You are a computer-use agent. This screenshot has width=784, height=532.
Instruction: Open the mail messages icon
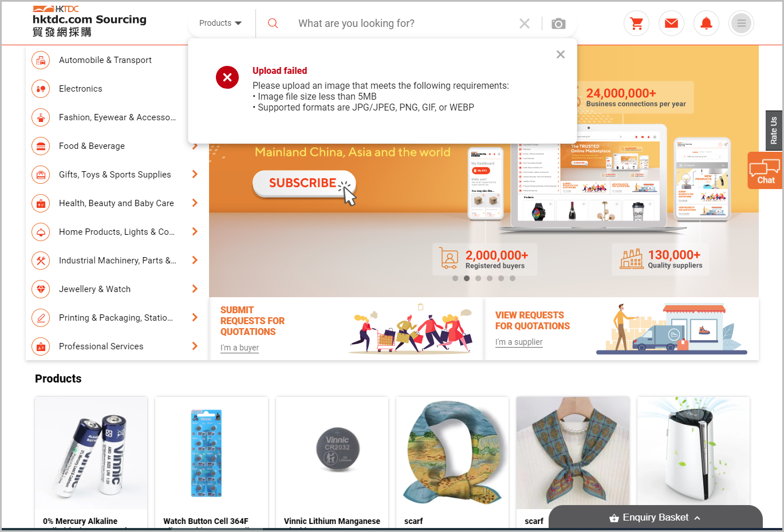click(x=671, y=23)
